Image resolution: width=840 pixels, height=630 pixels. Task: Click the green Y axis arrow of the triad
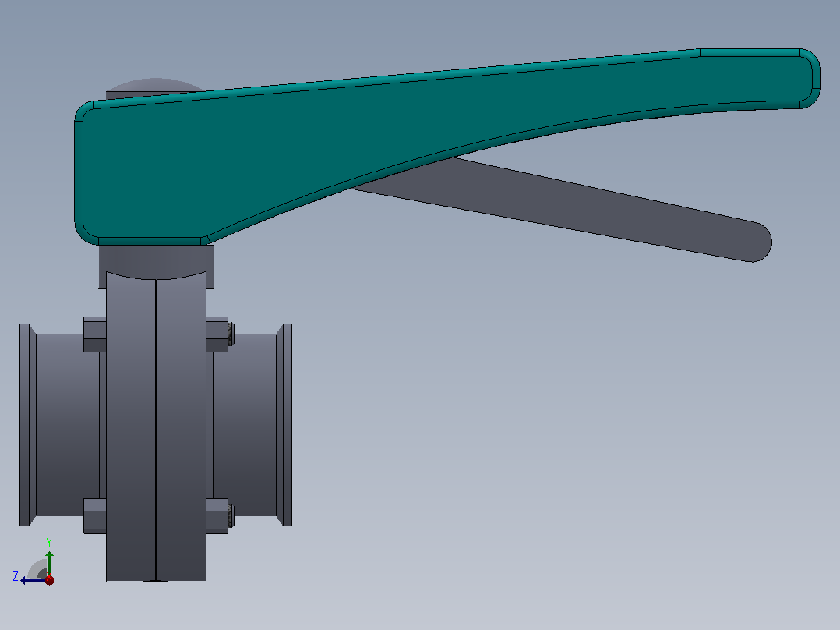point(49,562)
